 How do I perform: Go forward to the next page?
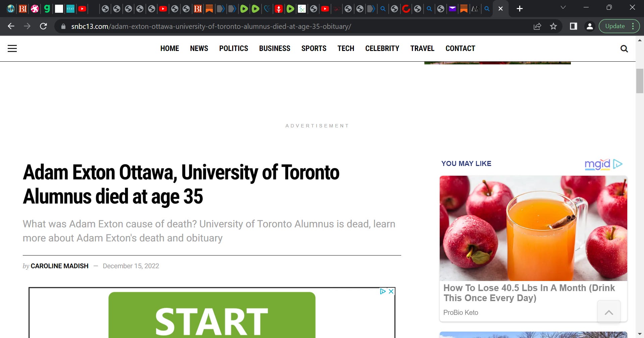(27, 26)
